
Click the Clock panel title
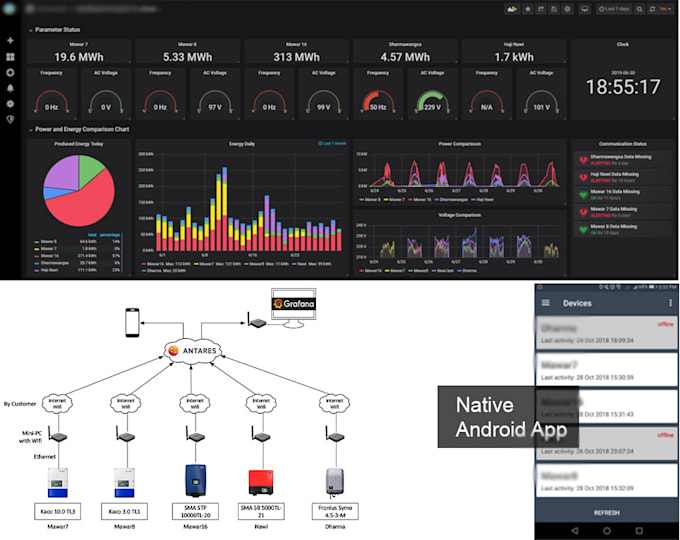tap(623, 44)
